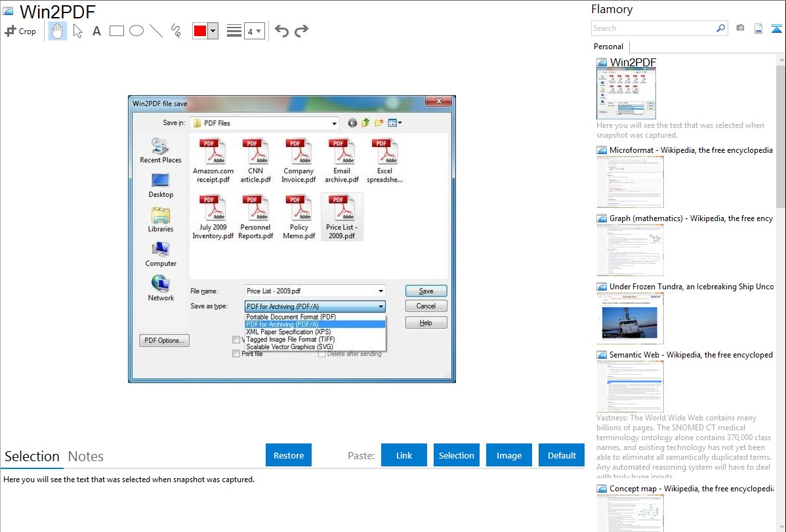Select the Amazon.com receipt.pdf file

pyautogui.click(x=213, y=161)
